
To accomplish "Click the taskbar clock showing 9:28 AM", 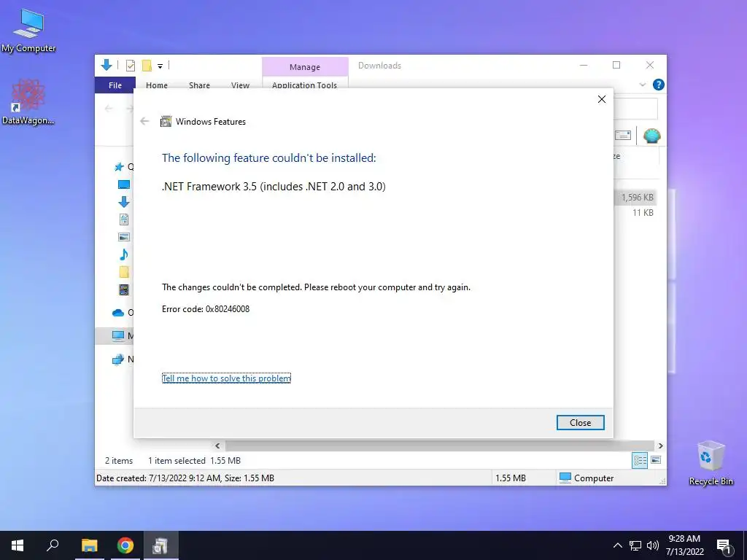I will tap(684, 545).
